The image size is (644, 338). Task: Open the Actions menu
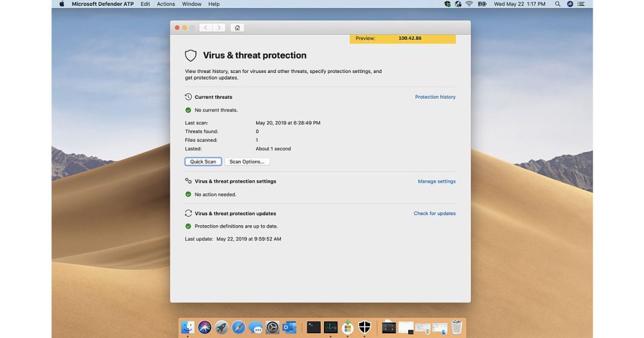tap(166, 4)
